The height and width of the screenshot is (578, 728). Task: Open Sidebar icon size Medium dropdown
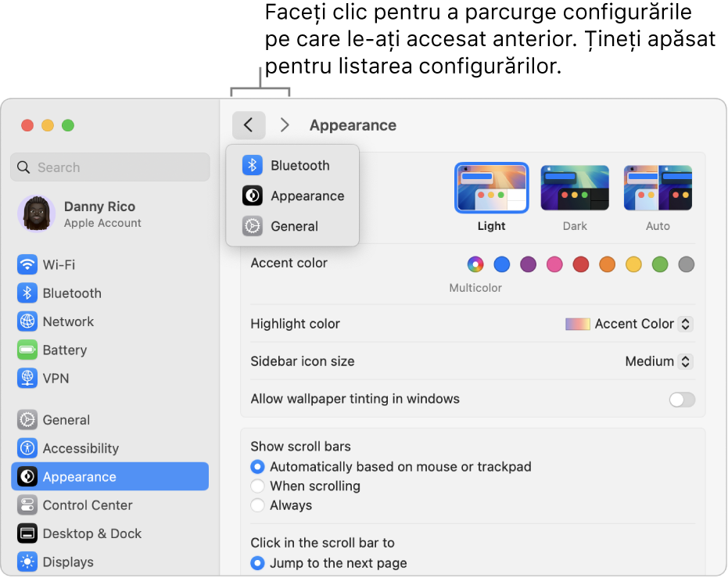pos(659,361)
